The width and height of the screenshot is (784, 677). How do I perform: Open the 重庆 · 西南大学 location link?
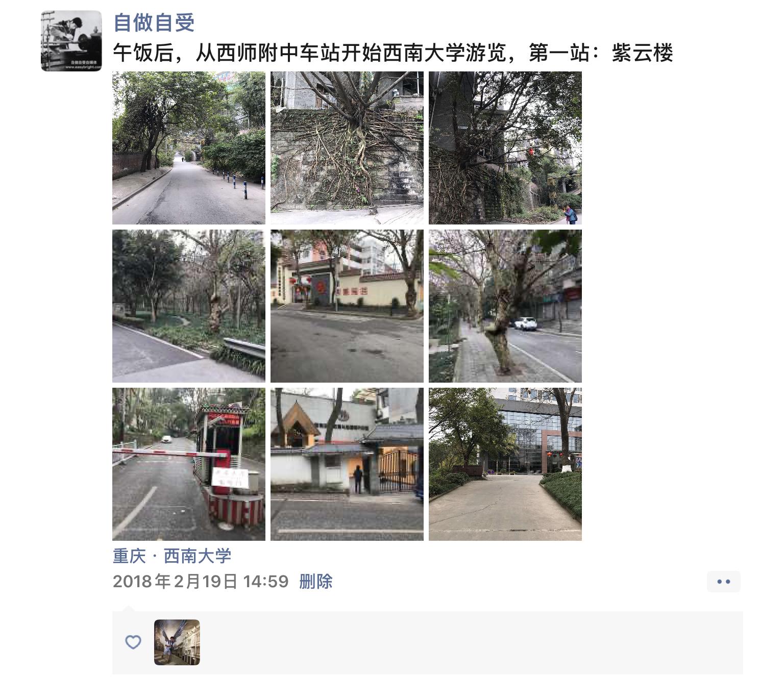pyautogui.click(x=172, y=556)
